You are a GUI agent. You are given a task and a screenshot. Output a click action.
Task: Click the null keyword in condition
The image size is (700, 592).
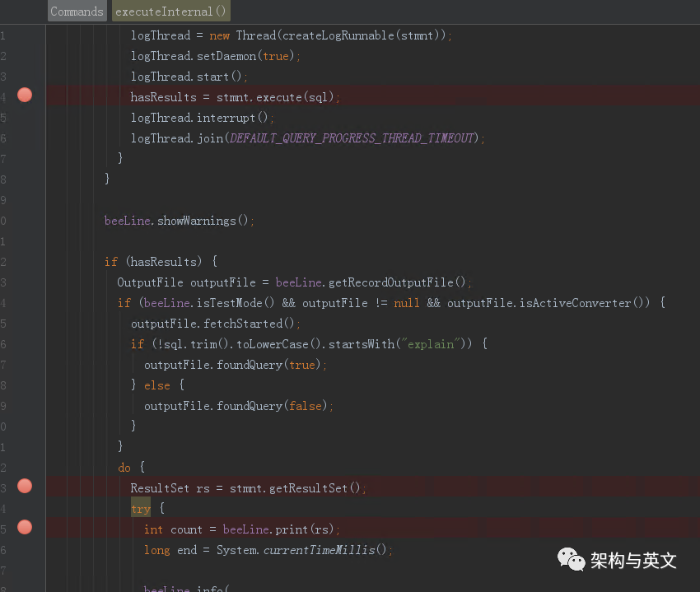point(406,303)
